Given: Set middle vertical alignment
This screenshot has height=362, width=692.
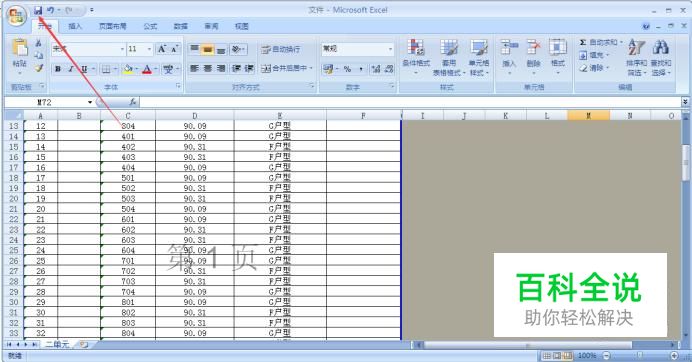Looking at the screenshot, I should [207, 49].
